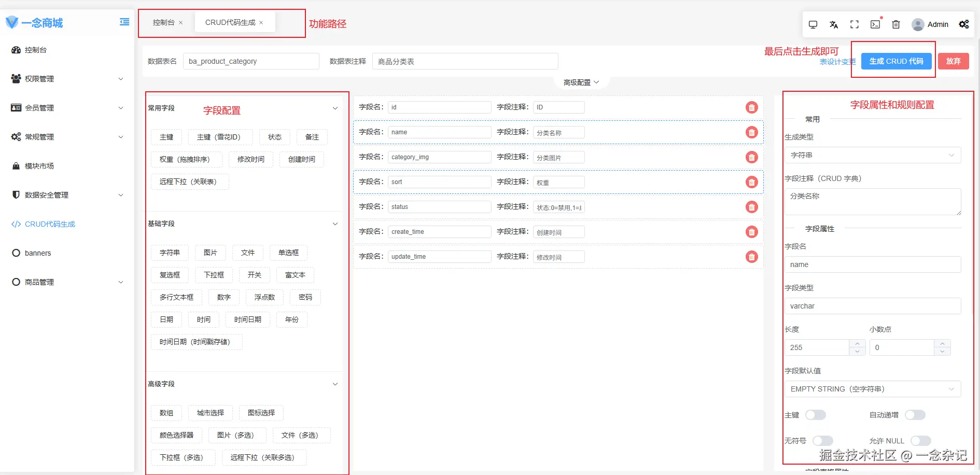Decrease the 小数点 value
980x475 pixels.
click(x=943, y=352)
